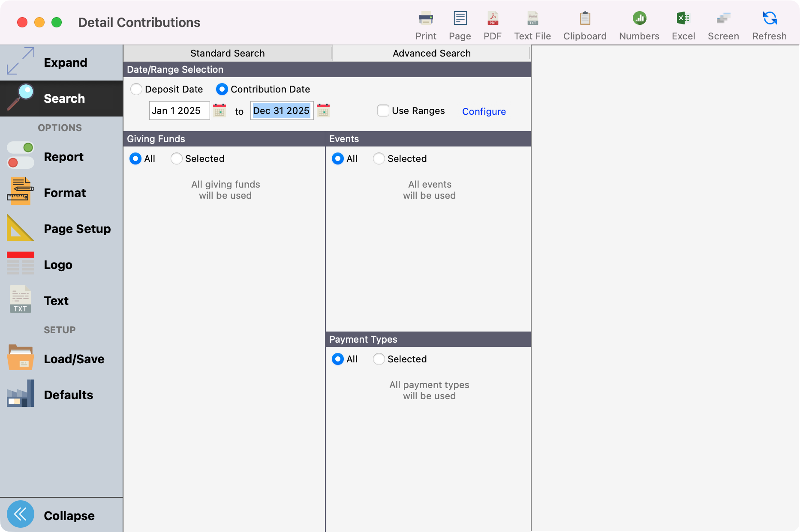Click the "All payment types will be used" text

[429, 390]
